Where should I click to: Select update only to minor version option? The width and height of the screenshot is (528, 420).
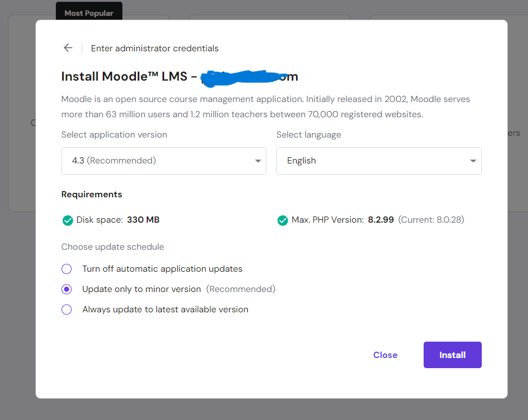[67, 289]
